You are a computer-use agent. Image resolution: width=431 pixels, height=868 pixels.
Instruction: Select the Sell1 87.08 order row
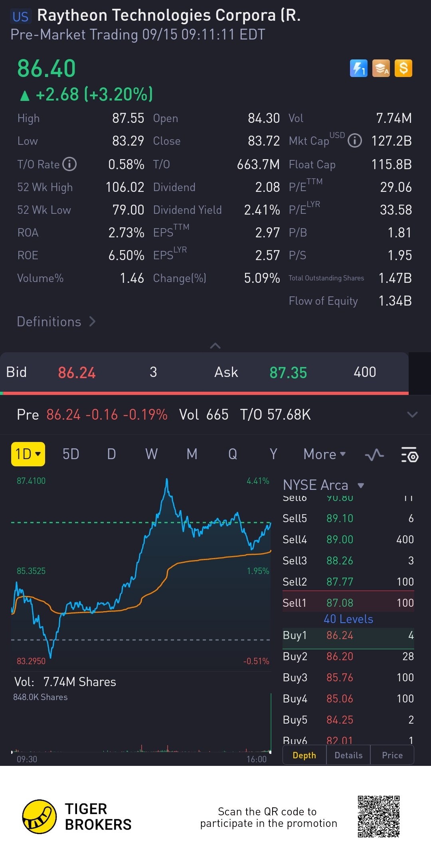pyautogui.click(x=348, y=602)
